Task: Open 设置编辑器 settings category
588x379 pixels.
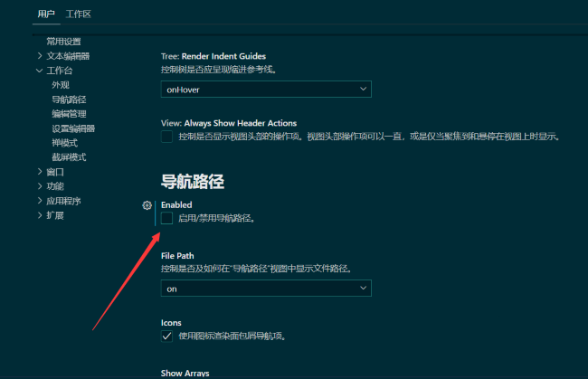Action: 72,128
